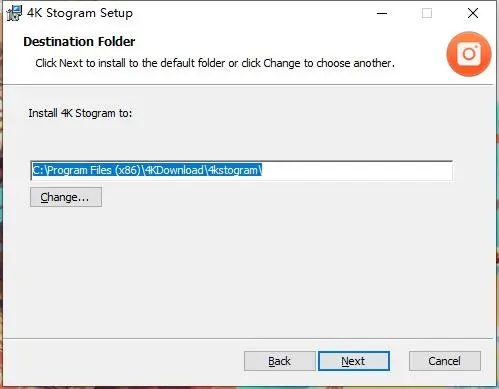
Task: Click the '4kstogram' segment of the path
Action: click(x=233, y=170)
